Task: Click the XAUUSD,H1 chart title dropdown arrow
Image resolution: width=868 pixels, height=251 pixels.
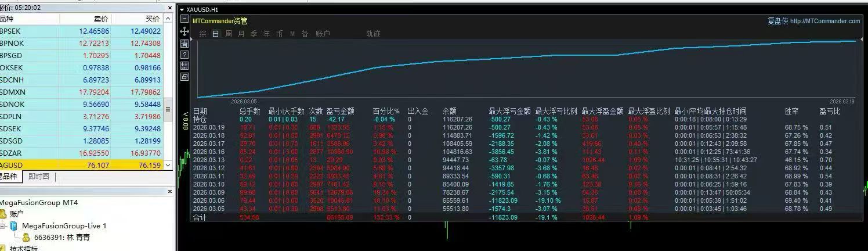Action: (182, 10)
